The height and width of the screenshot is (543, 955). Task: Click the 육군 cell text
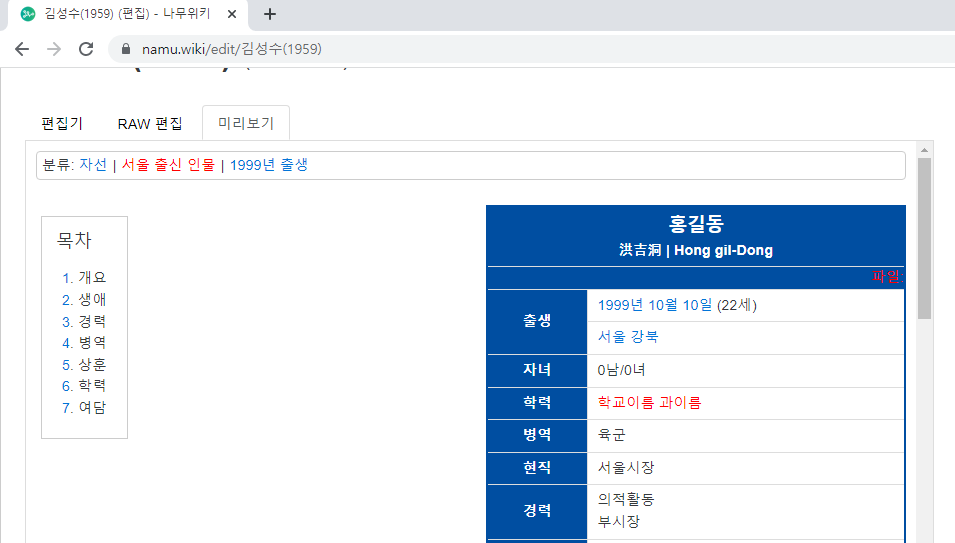click(611, 435)
